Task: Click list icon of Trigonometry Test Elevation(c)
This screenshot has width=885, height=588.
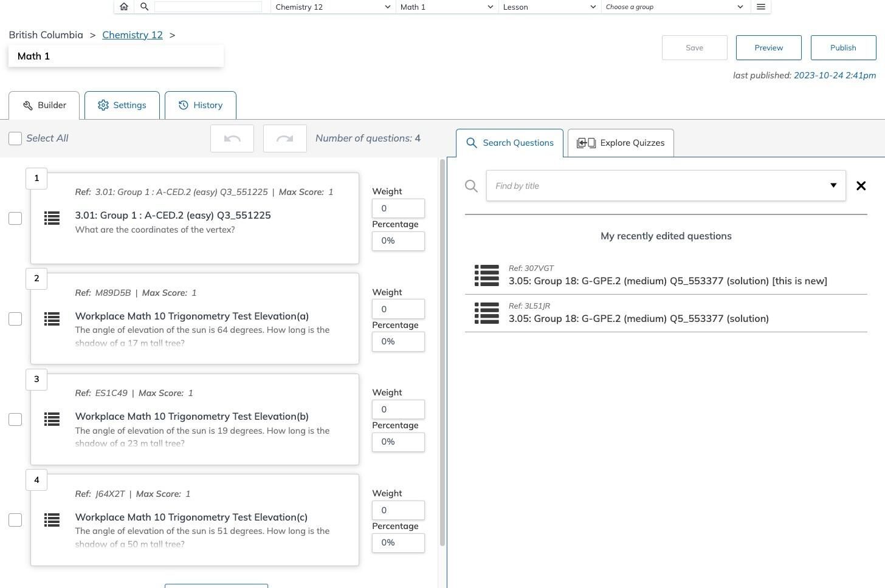Action: click(x=52, y=520)
